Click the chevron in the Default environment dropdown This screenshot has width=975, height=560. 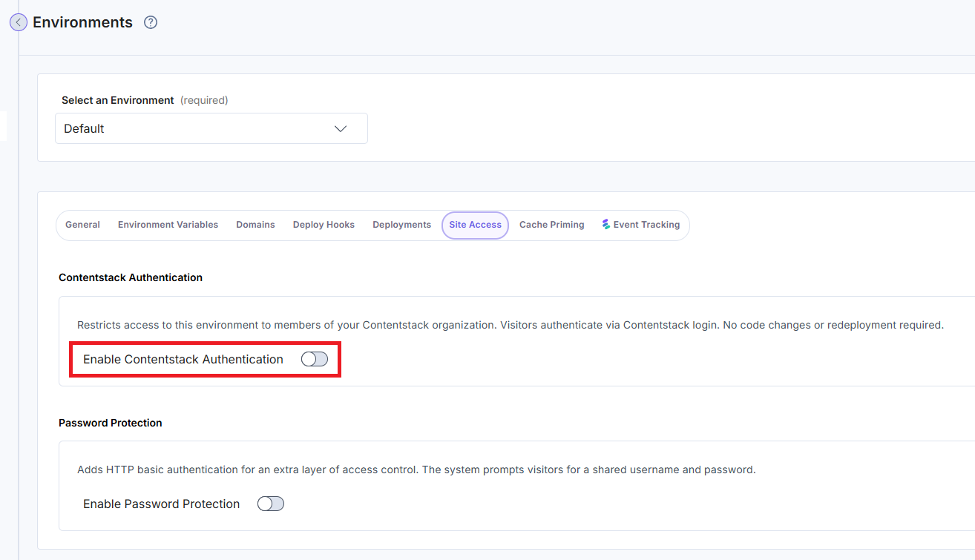[x=341, y=128]
